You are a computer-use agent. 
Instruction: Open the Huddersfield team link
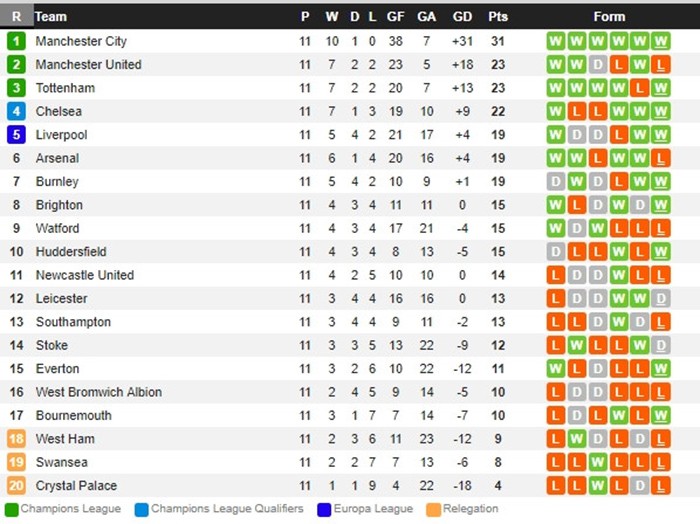pyautogui.click(x=71, y=252)
